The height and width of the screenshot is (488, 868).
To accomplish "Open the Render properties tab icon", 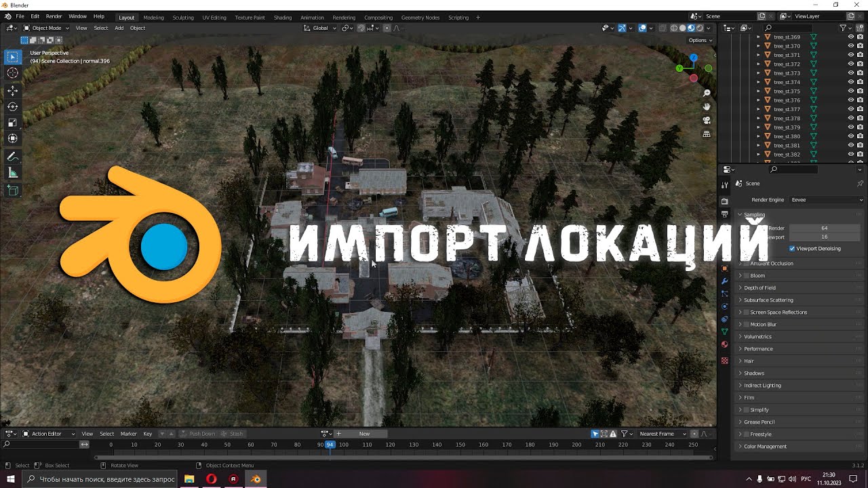I will pyautogui.click(x=724, y=201).
